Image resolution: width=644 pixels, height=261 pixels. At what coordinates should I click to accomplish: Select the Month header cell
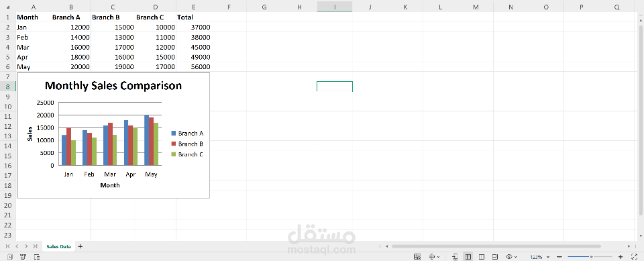coord(33,17)
